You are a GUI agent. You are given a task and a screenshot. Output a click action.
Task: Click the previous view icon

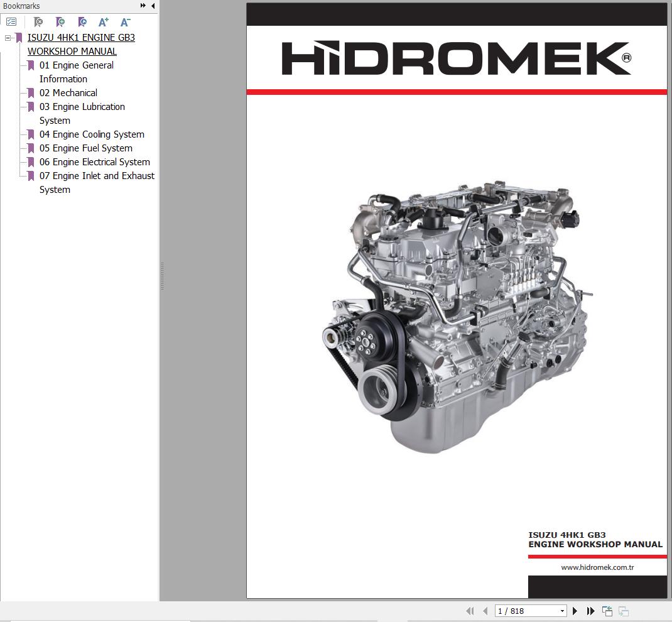607,611
